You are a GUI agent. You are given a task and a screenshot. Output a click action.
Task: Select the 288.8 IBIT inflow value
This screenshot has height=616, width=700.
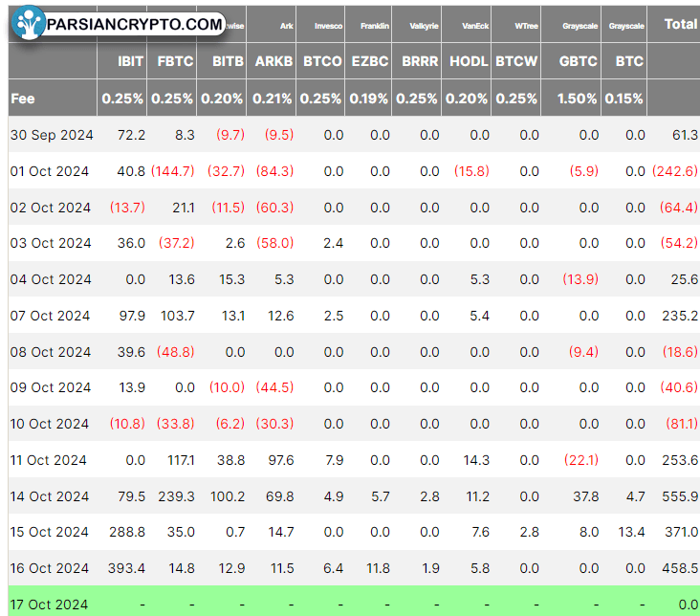pos(127,533)
